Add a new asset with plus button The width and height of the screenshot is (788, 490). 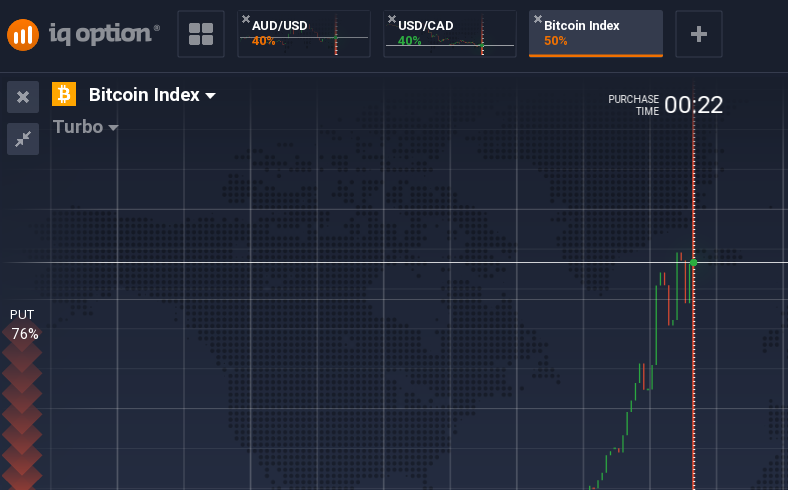pos(699,34)
